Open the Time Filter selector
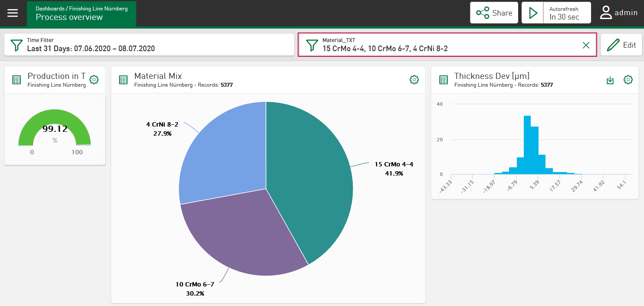Viewport: 644px width, 306px height. [149, 45]
